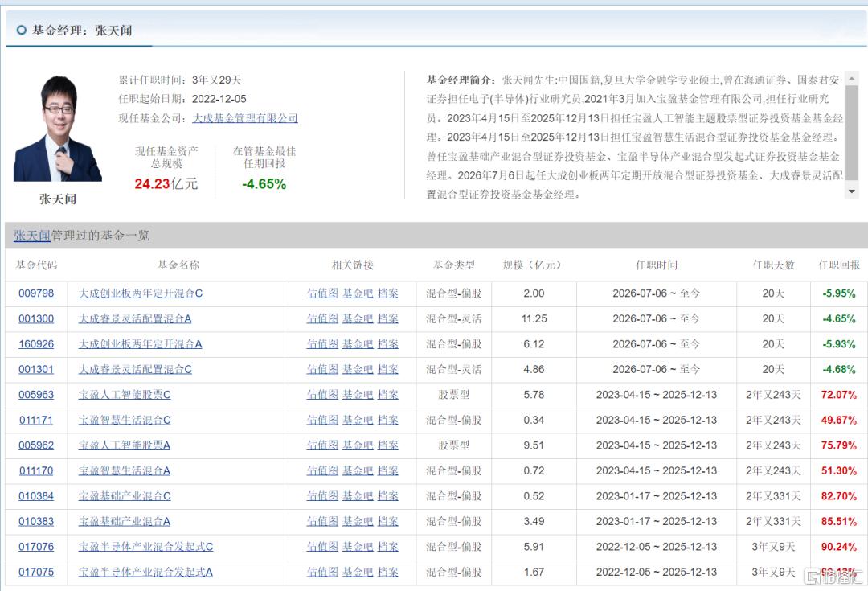This screenshot has height=591, width=868.
Task: Click the 基金代码 column header
Action: pos(36,265)
